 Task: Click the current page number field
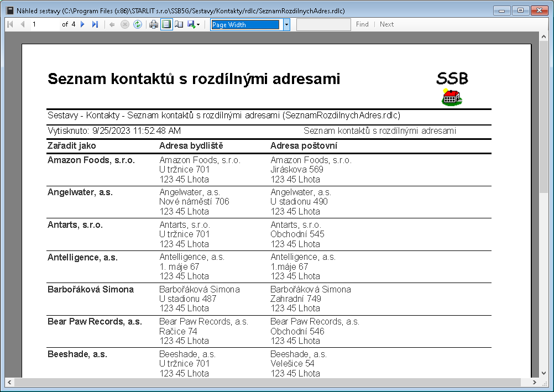[43, 24]
